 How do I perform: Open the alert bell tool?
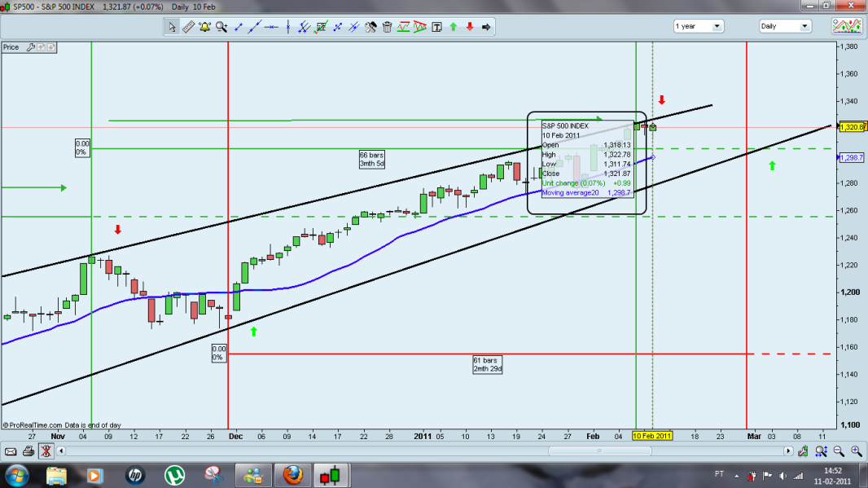pos(205,27)
